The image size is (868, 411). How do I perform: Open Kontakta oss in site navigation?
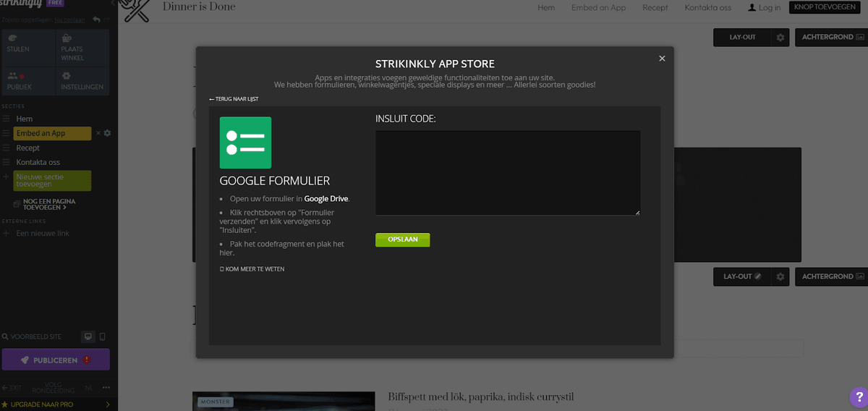coord(707,7)
